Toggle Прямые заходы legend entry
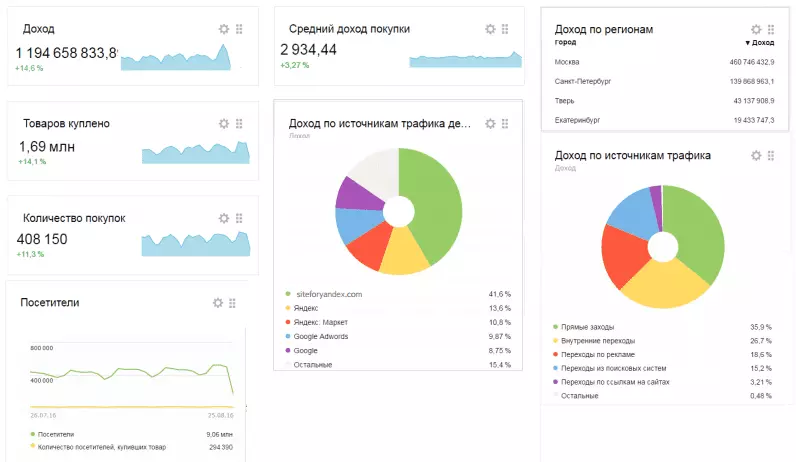The height and width of the screenshot is (462, 796). tap(589, 327)
